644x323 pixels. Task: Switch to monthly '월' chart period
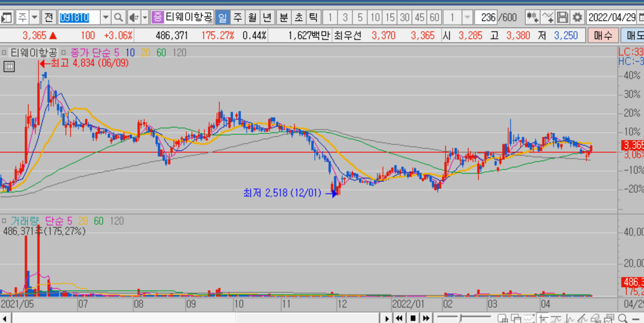coord(253,17)
